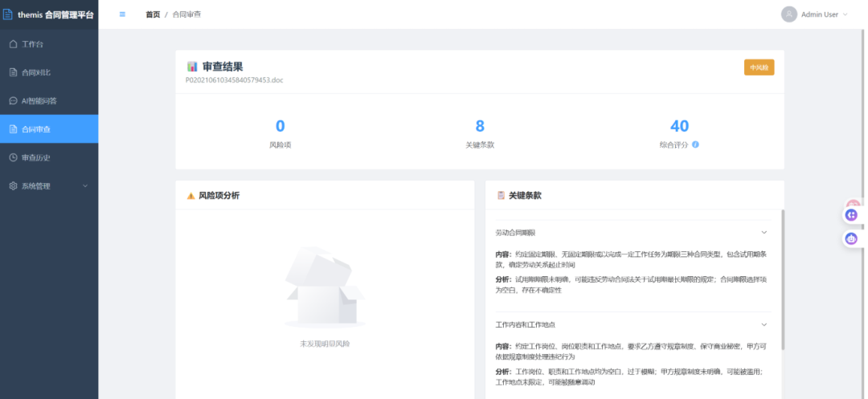868x399 pixels.
Task: Click the bar chart icon beside 审查结果
Action: (x=192, y=67)
